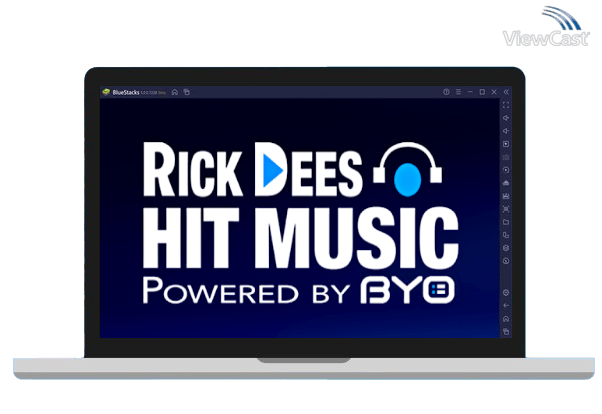Click the Install APK sidebar icon
Image resolution: width=602 pixels, height=414 pixels.
click(506, 183)
